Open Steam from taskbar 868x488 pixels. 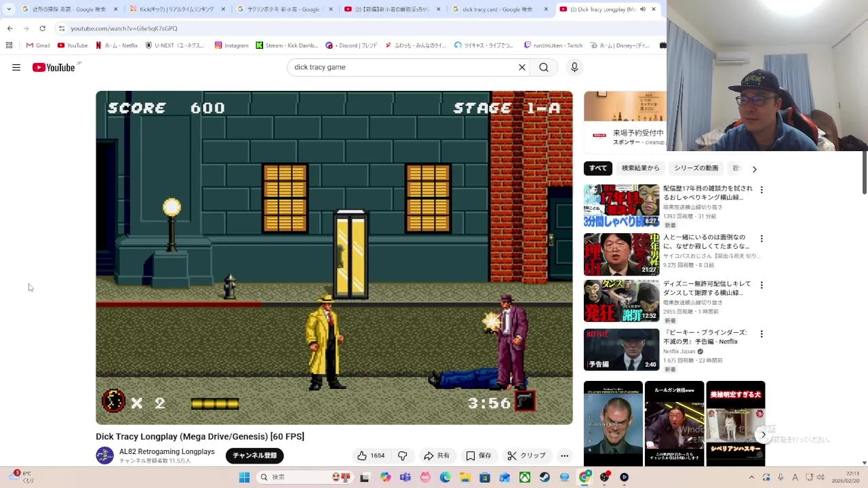click(545, 477)
